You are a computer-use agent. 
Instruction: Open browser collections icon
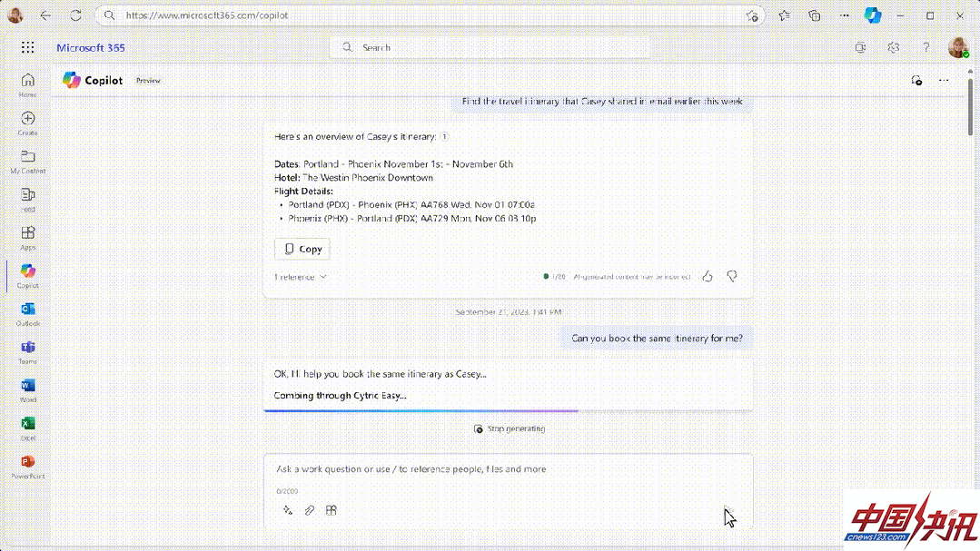[815, 15]
